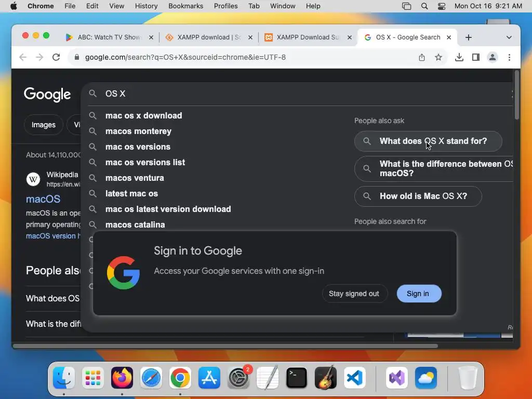
Task: Reload the current Google search page
Action: [x=56, y=57]
